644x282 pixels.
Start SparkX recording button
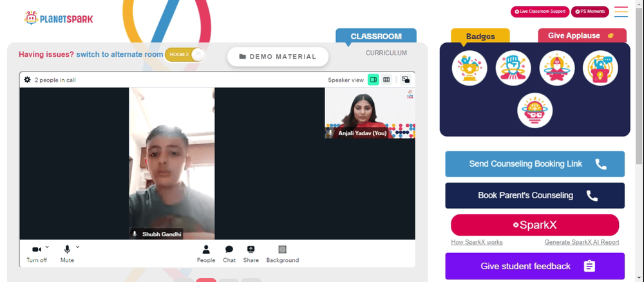(x=535, y=225)
